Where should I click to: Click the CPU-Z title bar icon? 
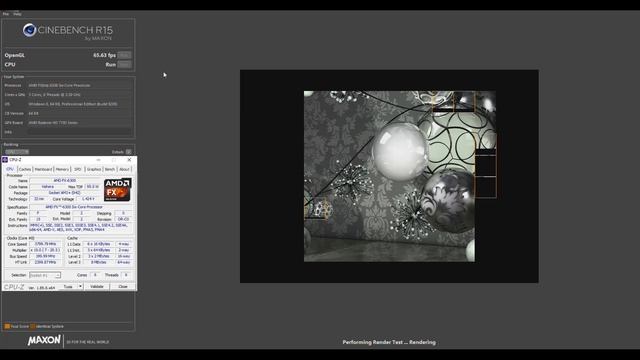coord(5,160)
